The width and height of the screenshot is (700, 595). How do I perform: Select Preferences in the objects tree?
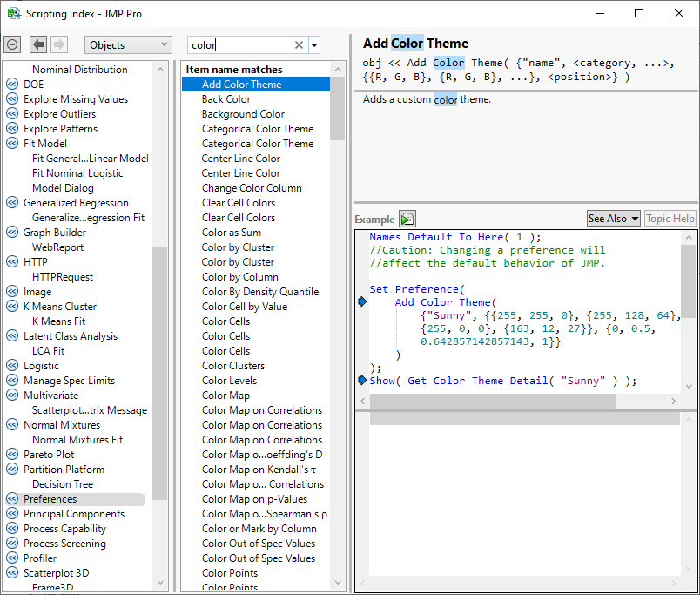pos(50,499)
